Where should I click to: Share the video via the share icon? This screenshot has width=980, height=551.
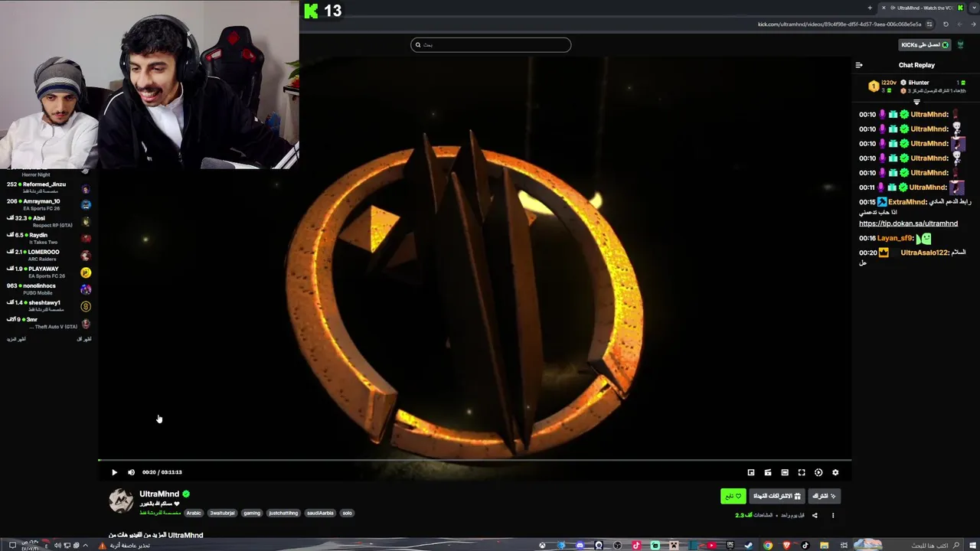[x=815, y=515]
